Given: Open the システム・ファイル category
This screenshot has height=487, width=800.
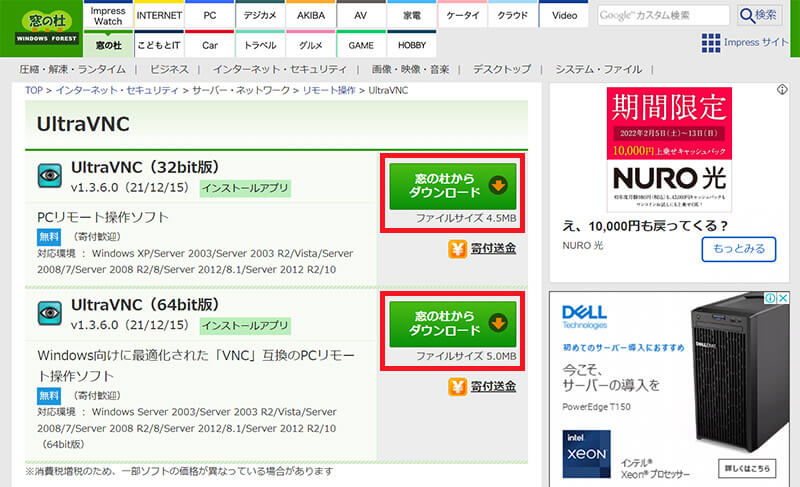Looking at the screenshot, I should pyautogui.click(x=598, y=69).
